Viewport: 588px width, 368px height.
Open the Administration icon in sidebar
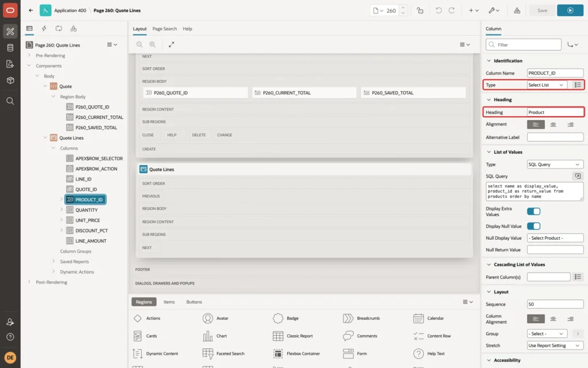tap(10, 322)
